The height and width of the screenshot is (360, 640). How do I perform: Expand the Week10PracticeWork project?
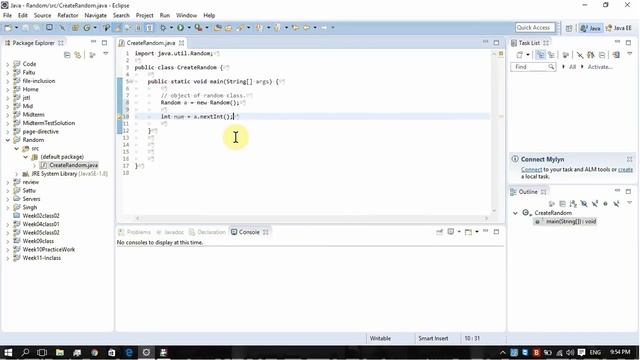7,249
